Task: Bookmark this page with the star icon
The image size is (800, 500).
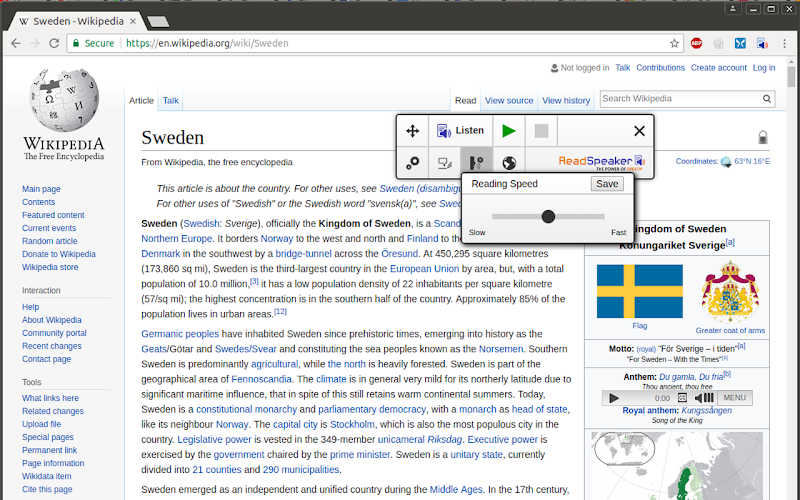Action: coord(674,43)
